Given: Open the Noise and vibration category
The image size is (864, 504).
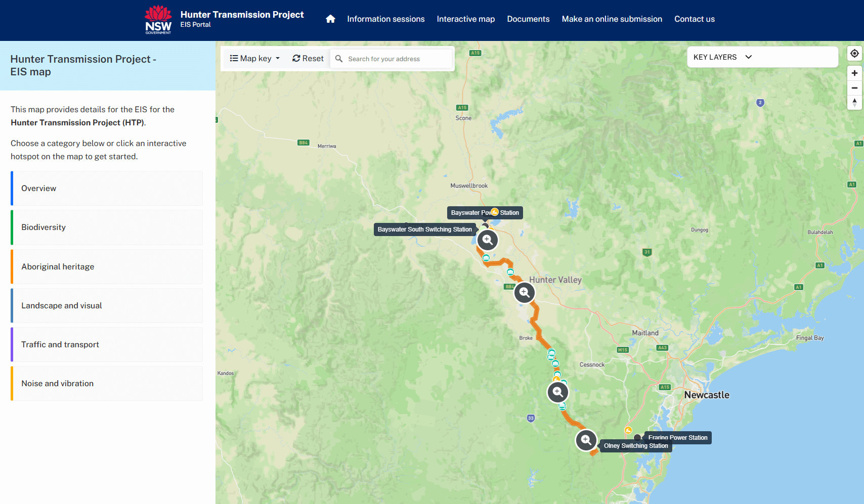Looking at the screenshot, I should click(x=107, y=384).
